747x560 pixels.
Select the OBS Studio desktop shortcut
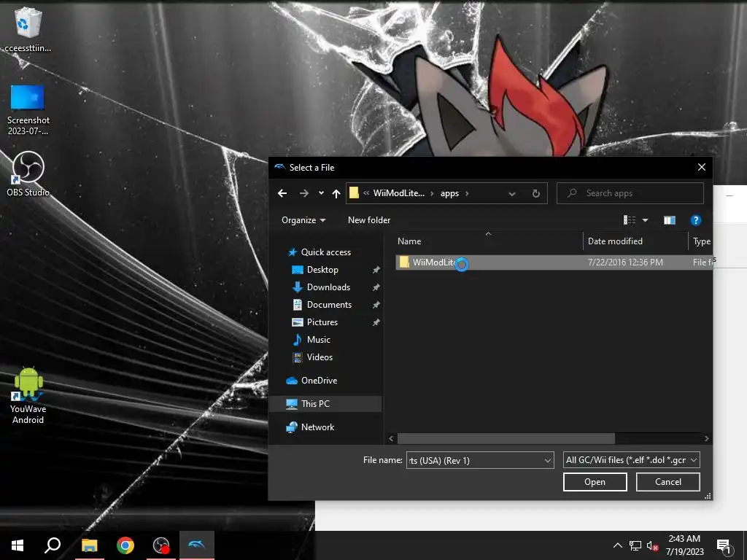pyautogui.click(x=28, y=174)
